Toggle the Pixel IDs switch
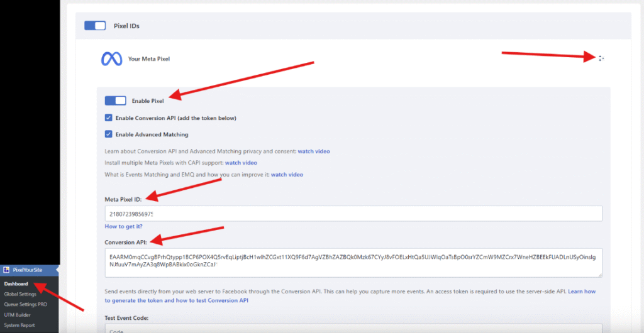Screen dimensions: 644x333 95,26
